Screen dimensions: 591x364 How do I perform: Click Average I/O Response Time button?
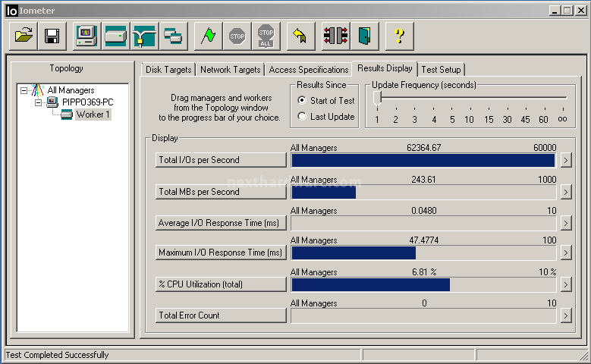221,223
